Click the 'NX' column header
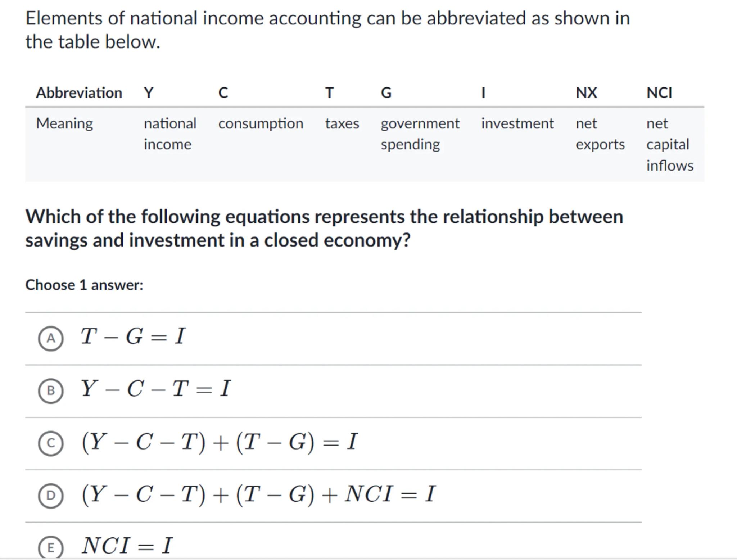Image resolution: width=737 pixels, height=560 pixels. [586, 93]
